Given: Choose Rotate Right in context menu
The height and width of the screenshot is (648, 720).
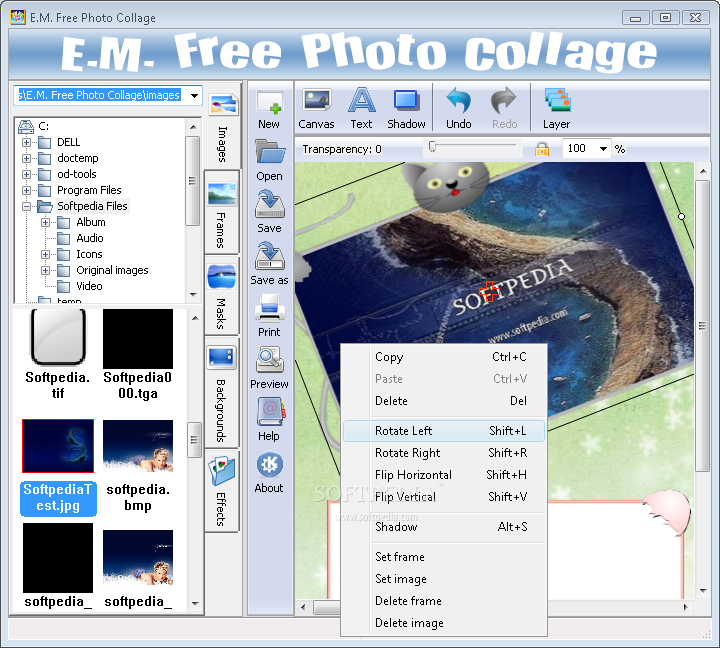Looking at the screenshot, I should 444,453.
